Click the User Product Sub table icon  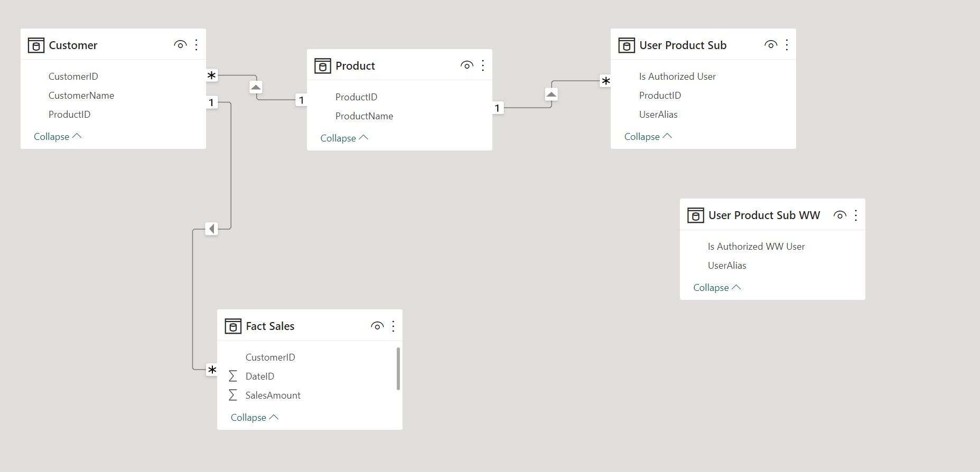point(627,45)
